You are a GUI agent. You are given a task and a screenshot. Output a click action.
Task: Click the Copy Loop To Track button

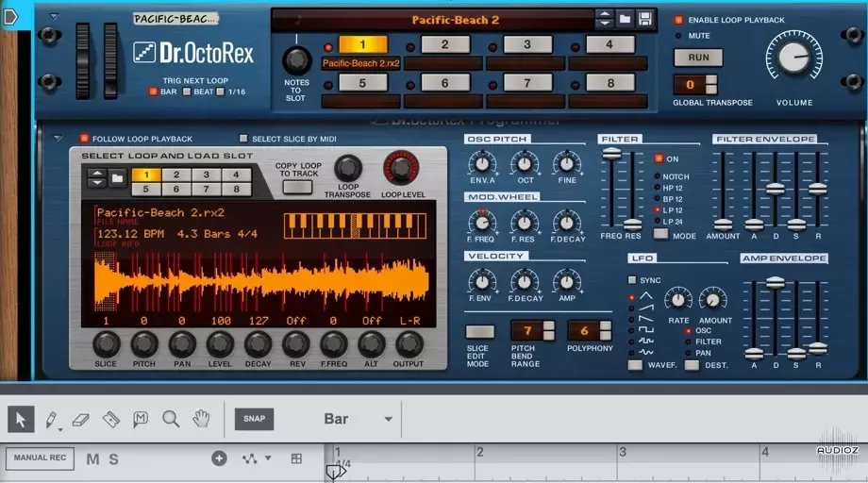(296, 187)
